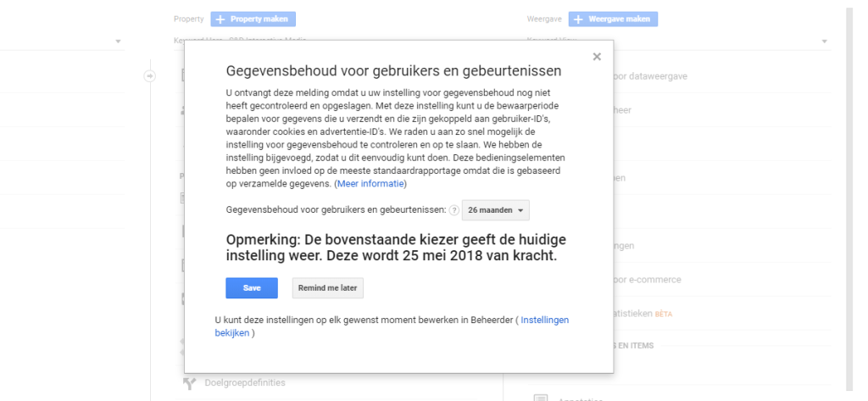Click the dialog title Gegevensbehoud voor gebruikers
The width and height of the screenshot is (868, 401).
[393, 71]
